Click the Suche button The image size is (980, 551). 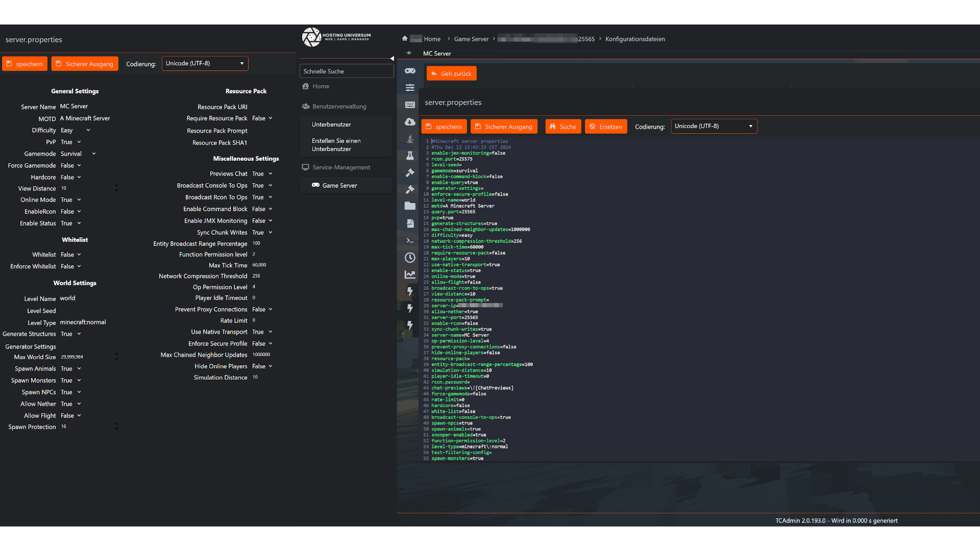[x=563, y=127]
